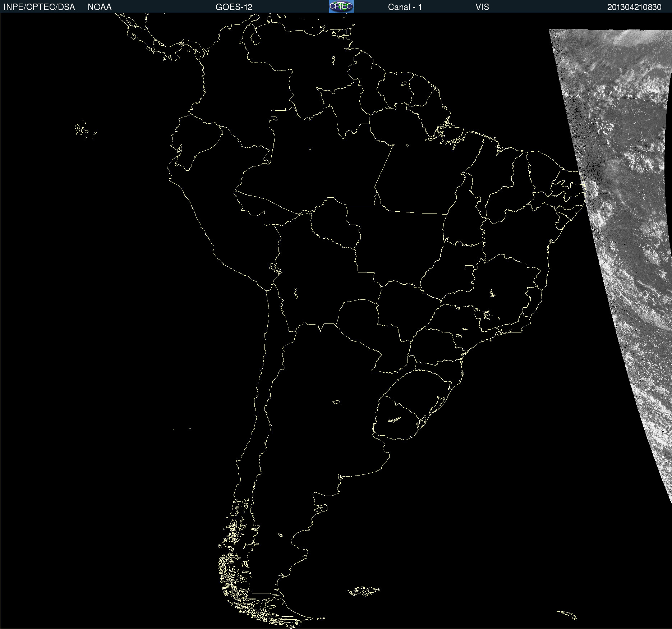Click the GOES-12 satellite label
Viewport: 672px width, 629px height.
(234, 7)
